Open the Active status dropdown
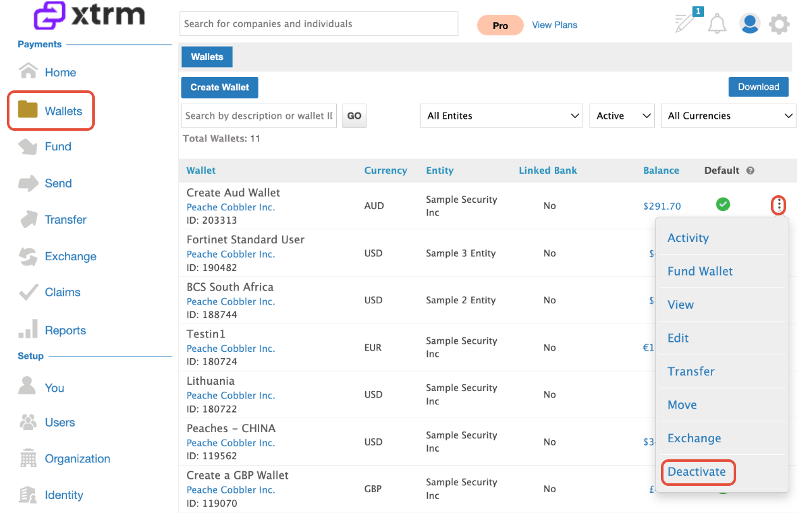This screenshot has height=513, width=812. [x=622, y=116]
